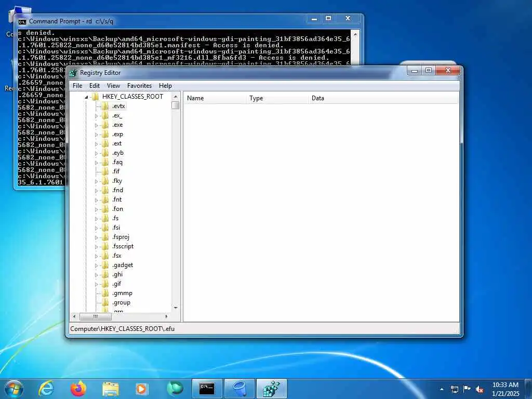This screenshot has width=532, height=399.
Task: Click the tree vertical scrollbar down arrow
Action: (176, 308)
